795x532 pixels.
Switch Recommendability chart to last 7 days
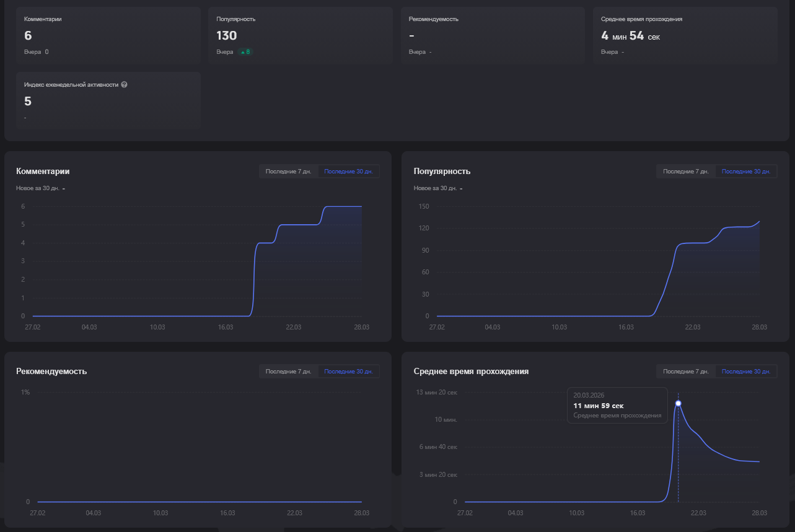(x=289, y=372)
